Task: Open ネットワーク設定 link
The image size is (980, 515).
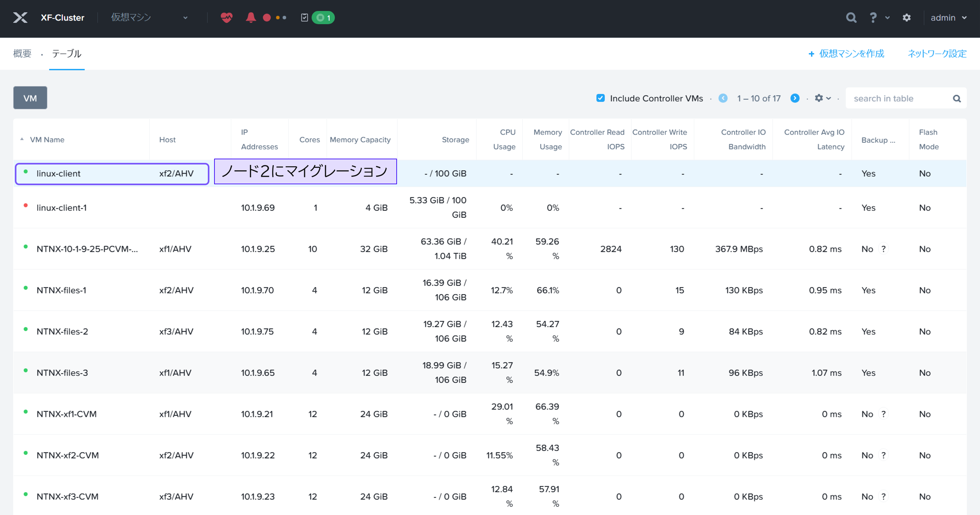Action: pos(937,54)
